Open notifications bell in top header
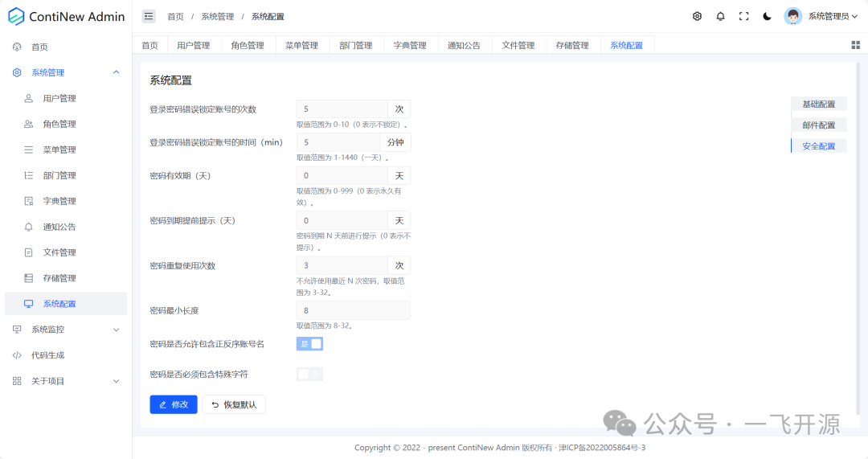This screenshot has width=868, height=459. click(x=720, y=17)
